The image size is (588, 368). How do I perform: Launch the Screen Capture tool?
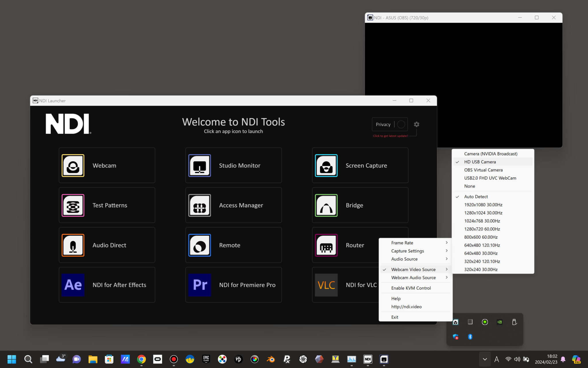(360, 165)
